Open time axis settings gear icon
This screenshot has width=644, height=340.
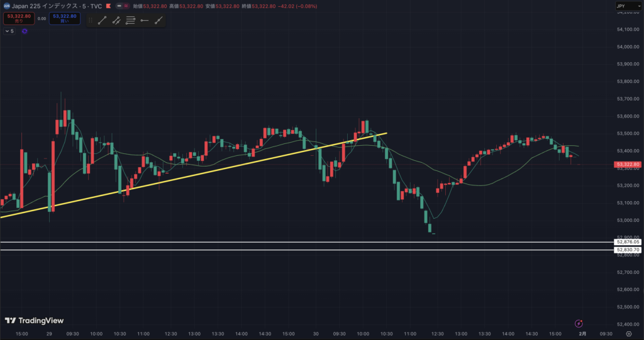(x=628, y=335)
